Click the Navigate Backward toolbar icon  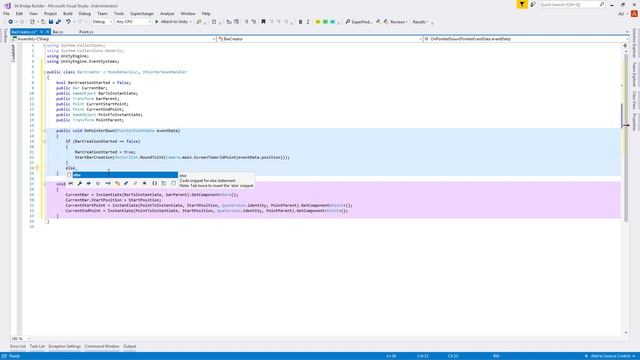(x=11, y=22)
